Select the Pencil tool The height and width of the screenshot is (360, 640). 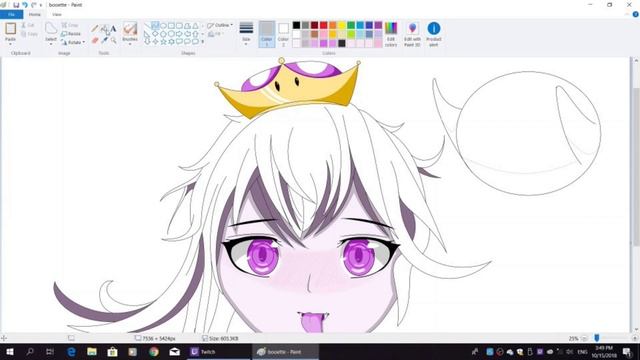pyautogui.click(x=95, y=29)
